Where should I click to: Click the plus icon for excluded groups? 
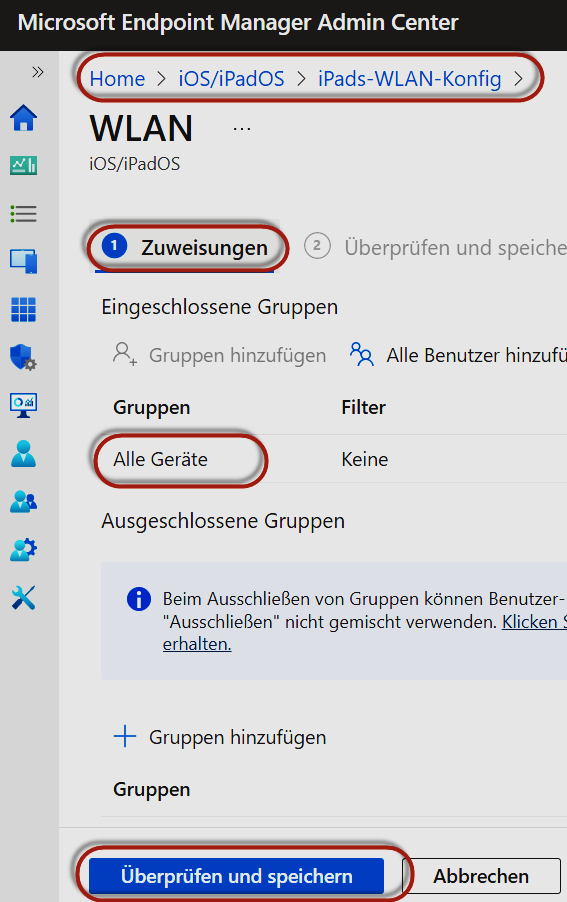[x=125, y=736]
